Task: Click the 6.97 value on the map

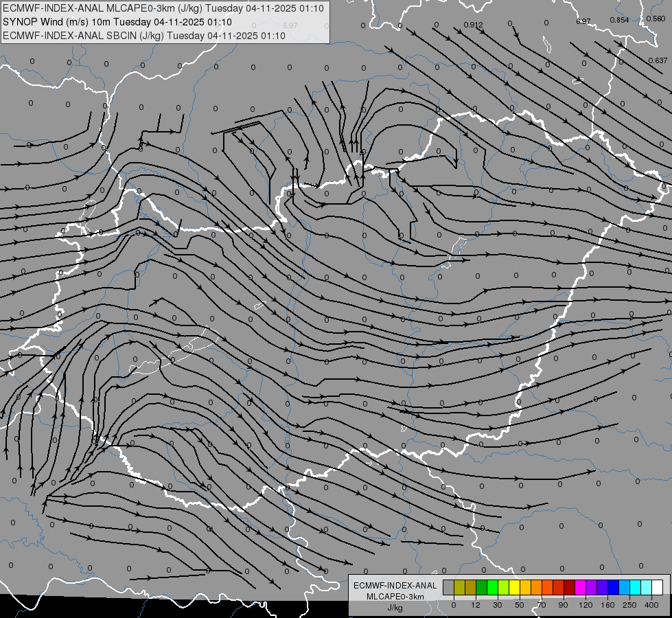Action: pos(583,21)
